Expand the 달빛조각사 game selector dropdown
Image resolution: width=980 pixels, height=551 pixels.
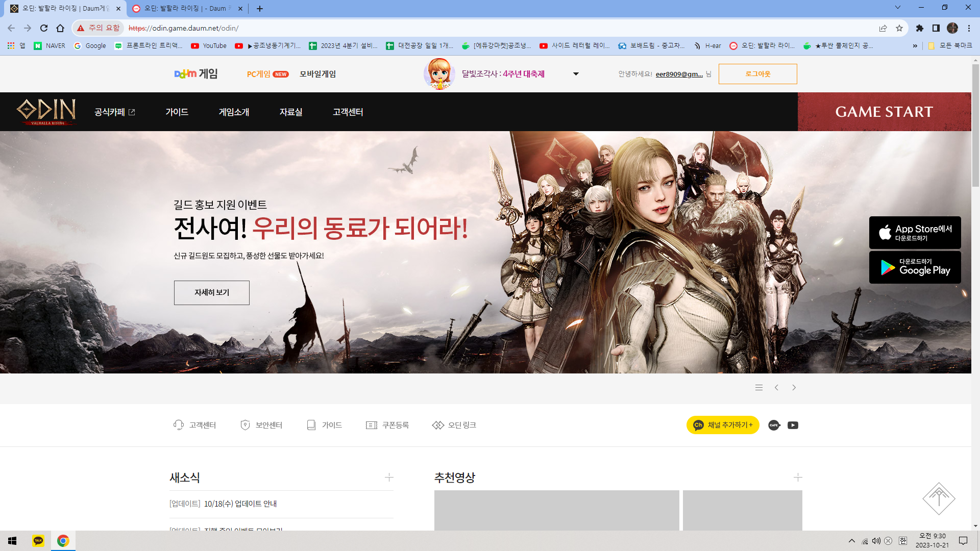(x=576, y=74)
